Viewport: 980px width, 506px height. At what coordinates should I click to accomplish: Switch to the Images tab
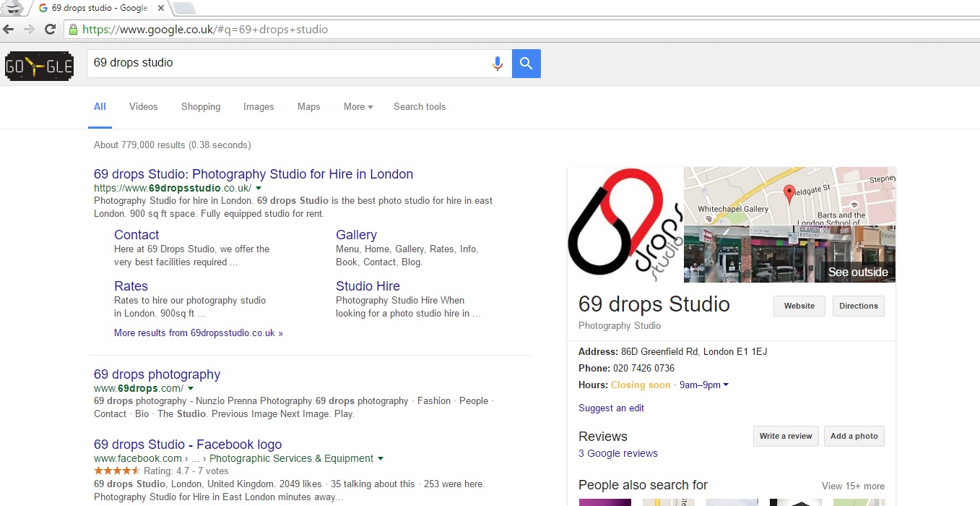(259, 107)
